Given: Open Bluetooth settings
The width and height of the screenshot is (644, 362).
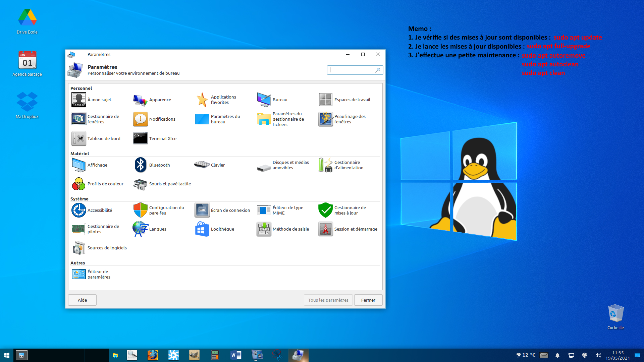Looking at the screenshot, I should [x=152, y=165].
